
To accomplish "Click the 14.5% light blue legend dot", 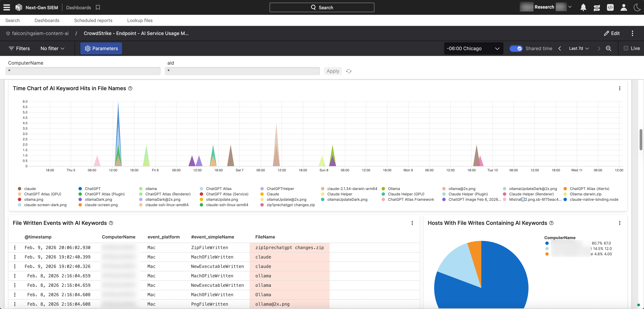I will coord(547,249).
